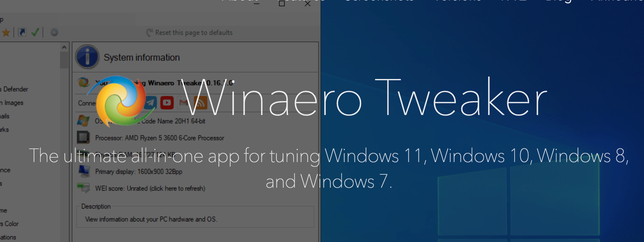Select the Images tree item
The height and width of the screenshot is (242, 644).
(x=12, y=103)
